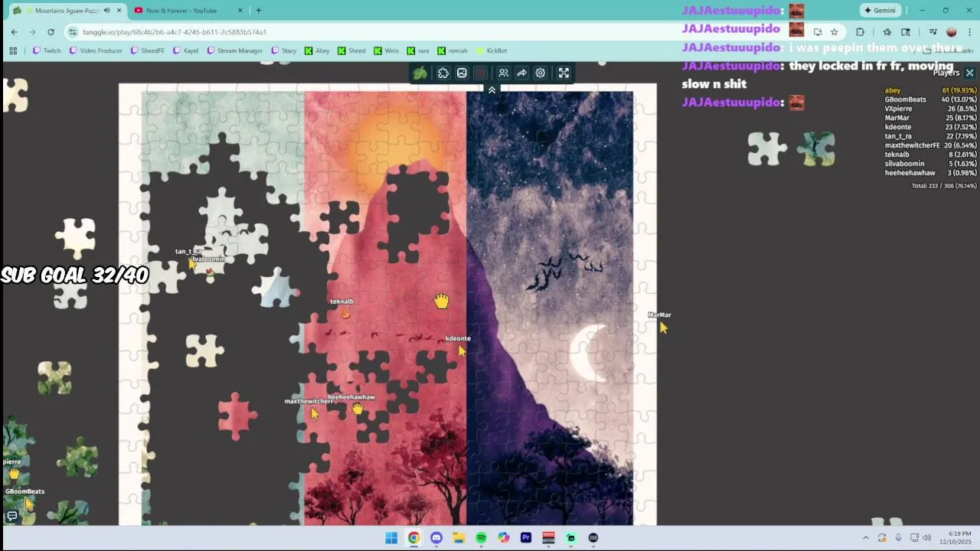Select player heeheehawhaw in the players list
Image resolution: width=980 pixels, height=551 pixels.
pos(930,173)
